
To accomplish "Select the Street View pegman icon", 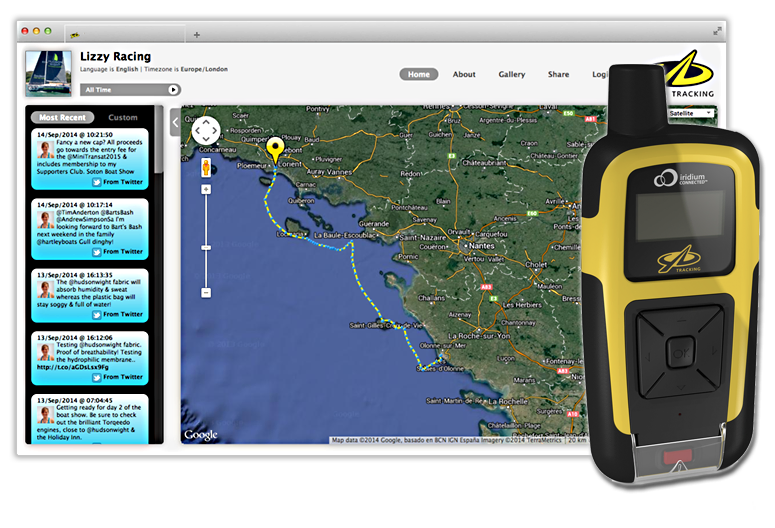I will (206, 168).
